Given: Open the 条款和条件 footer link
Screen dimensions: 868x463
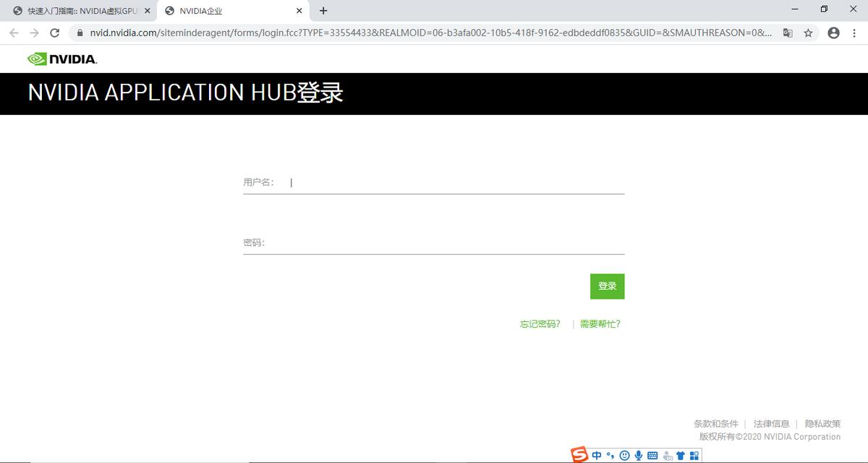Looking at the screenshot, I should tap(716, 424).
